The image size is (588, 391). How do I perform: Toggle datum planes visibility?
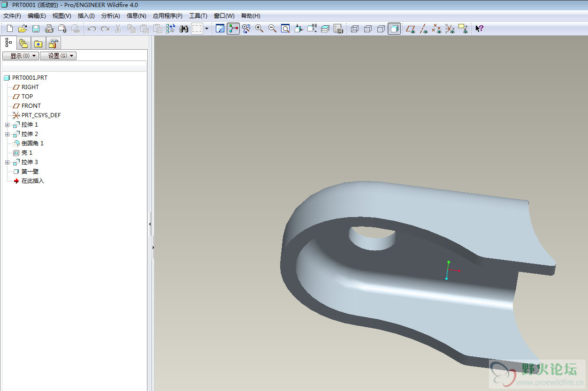411,29
